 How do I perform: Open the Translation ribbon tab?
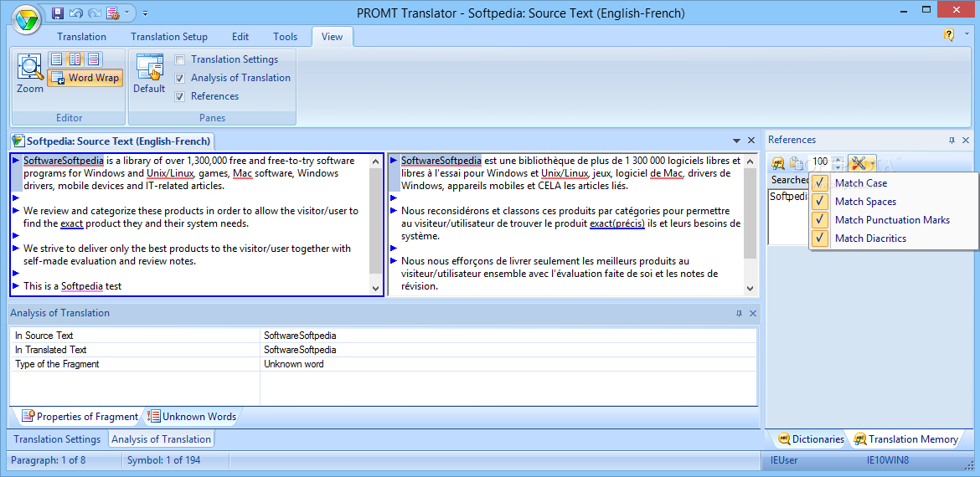81,36
